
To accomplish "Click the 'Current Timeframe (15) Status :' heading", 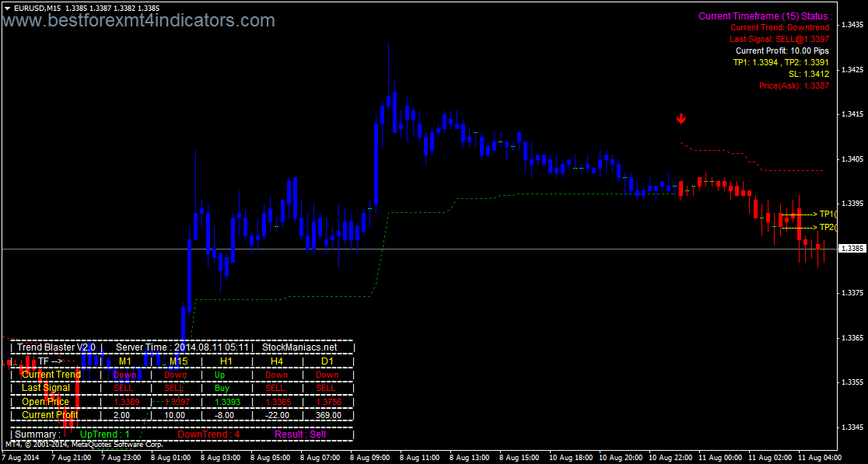I will click(765, 16).
